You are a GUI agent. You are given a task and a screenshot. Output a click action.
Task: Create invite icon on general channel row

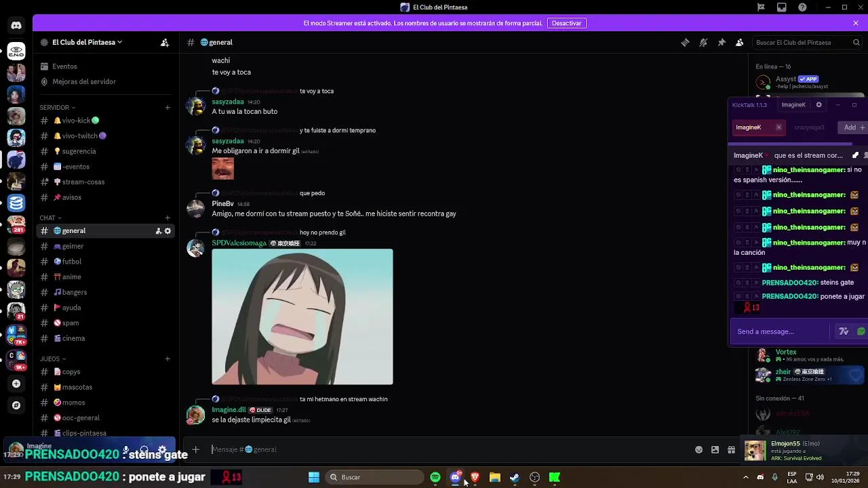[x=158, y=231]
